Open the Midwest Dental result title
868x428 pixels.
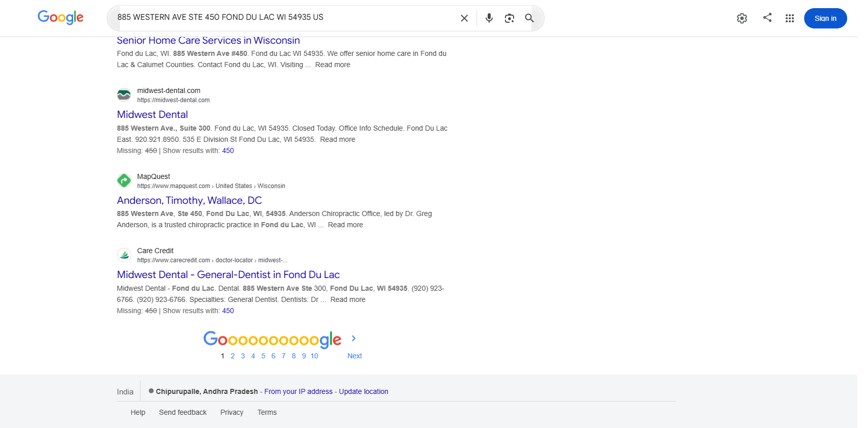tap(153, 115)
